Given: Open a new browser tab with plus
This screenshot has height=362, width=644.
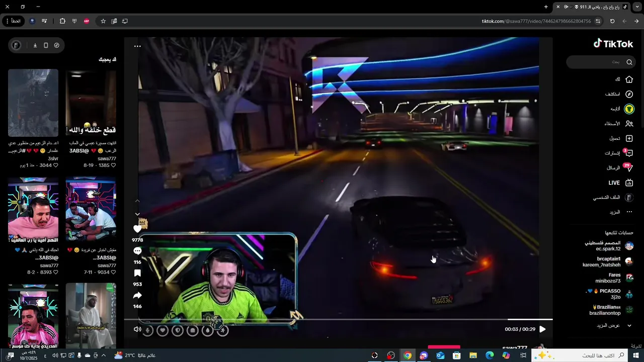Looking at the screenshot, I should click(x=546, y=7).
